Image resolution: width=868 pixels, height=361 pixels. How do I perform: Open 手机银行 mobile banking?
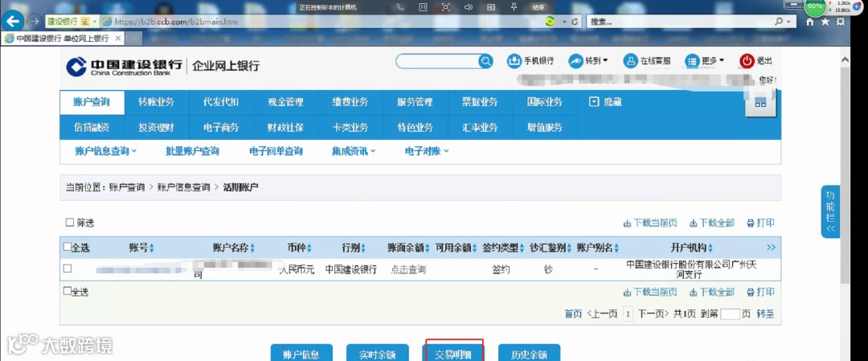point(530,61)
